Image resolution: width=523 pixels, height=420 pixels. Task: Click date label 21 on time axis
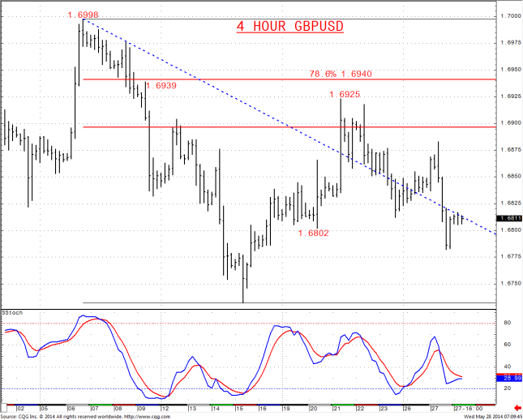pyautogui.click(x=337, y=409)
